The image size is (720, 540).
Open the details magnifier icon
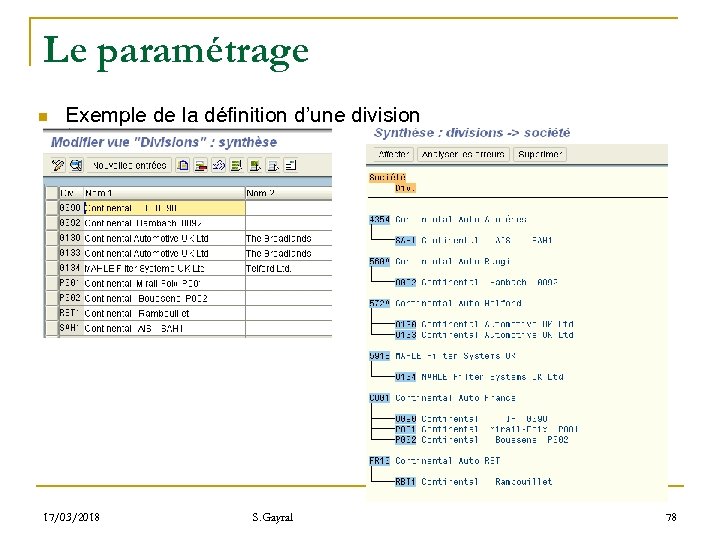[76, 165]
